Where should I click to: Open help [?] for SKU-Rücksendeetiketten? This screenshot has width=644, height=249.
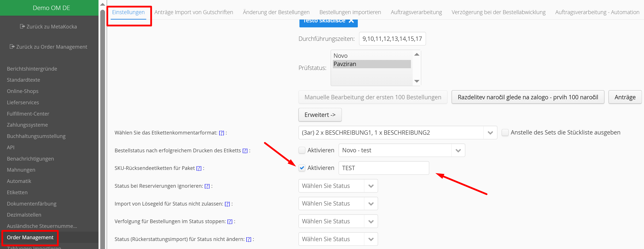click(x=199, y=168)
